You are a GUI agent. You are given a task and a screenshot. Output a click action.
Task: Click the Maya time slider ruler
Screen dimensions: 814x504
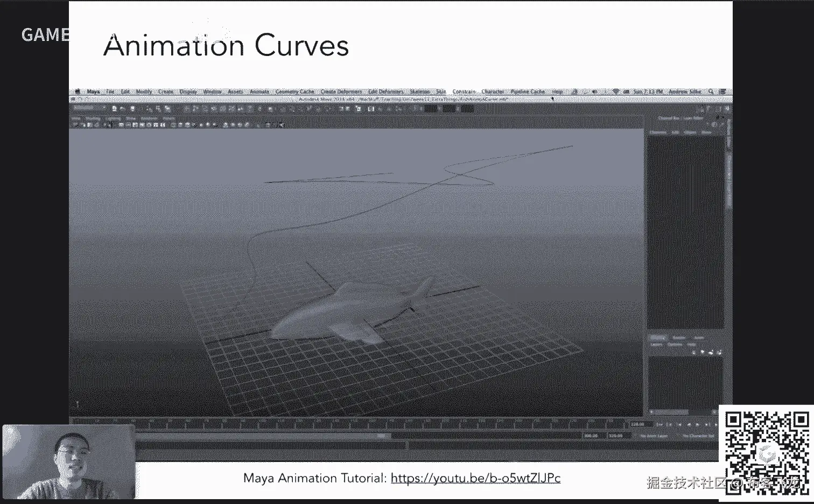pyautogui.click(x=350, y=424)
